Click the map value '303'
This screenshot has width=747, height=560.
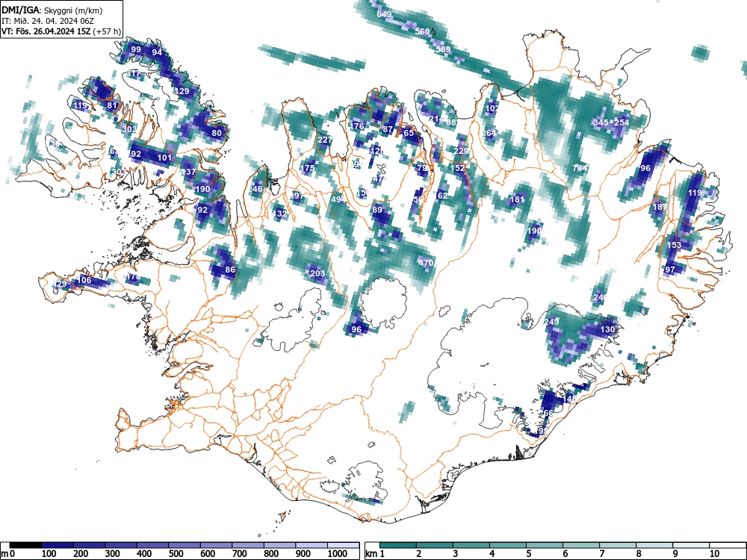click(x=129, y=129)
